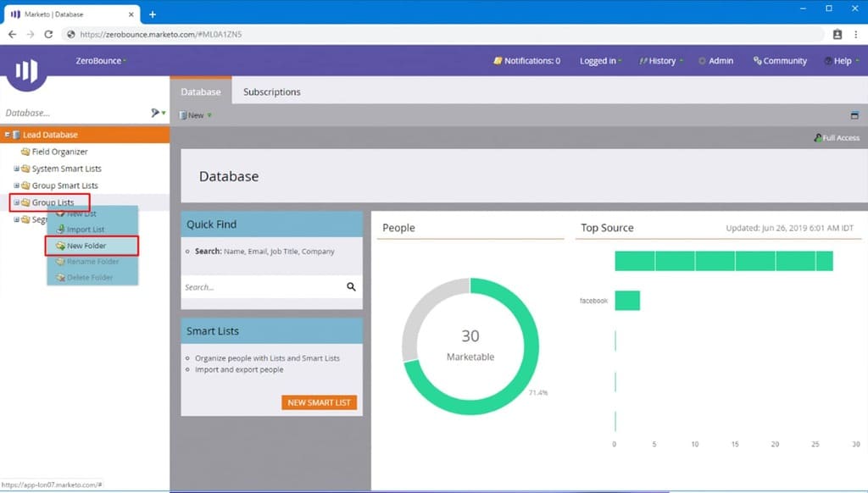Open the browser three-dot menu

pyautogui.click(x=856, y=34)
